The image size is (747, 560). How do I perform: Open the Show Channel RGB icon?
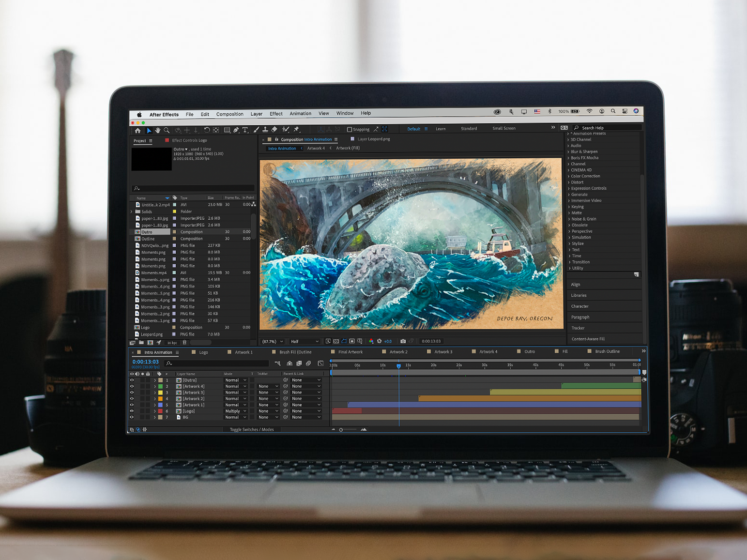pos(371,341)
